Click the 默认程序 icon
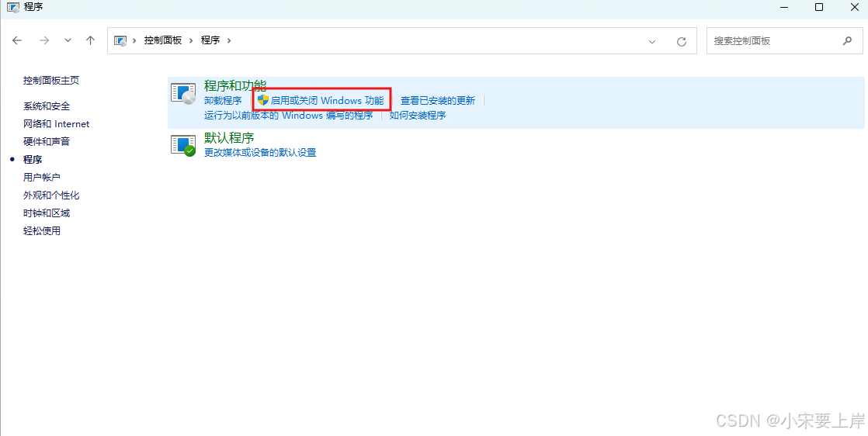868x436 pixels. (x=183, y=146)
